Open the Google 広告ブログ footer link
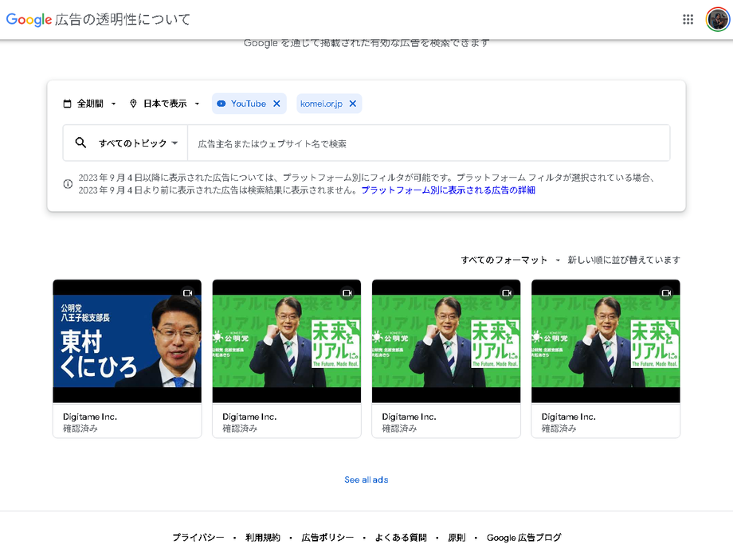The height and width of the screenshot is (560, 733). [x=523, y=538]
